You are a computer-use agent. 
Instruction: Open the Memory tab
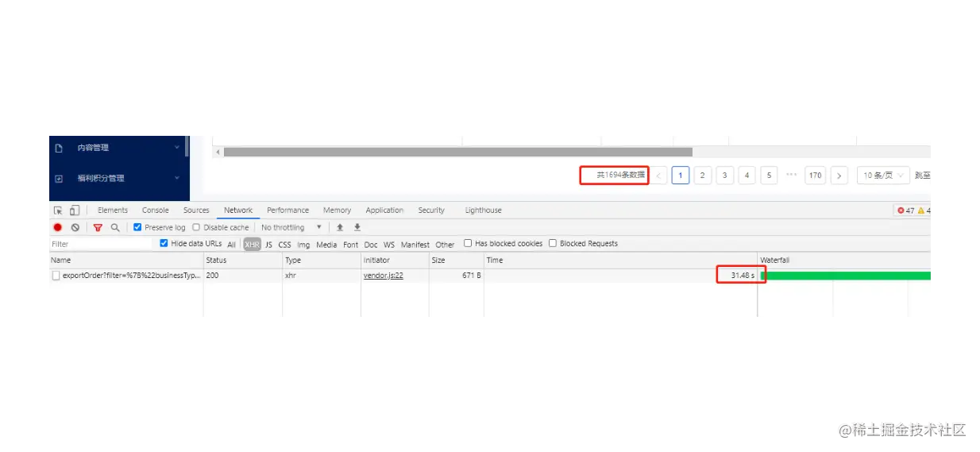[337, 211]
